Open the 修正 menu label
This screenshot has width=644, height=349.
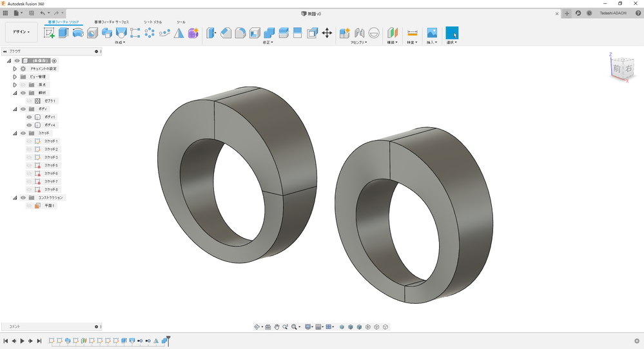[268, 43]
